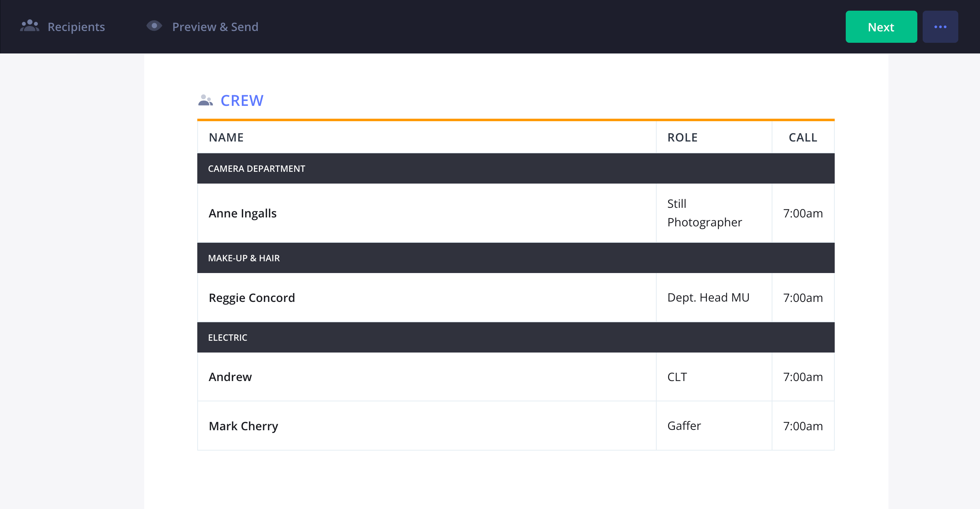Screen dimensions: 980x509
Task: Select the Make-Up & Hair group header
Action: click(516, 258)
